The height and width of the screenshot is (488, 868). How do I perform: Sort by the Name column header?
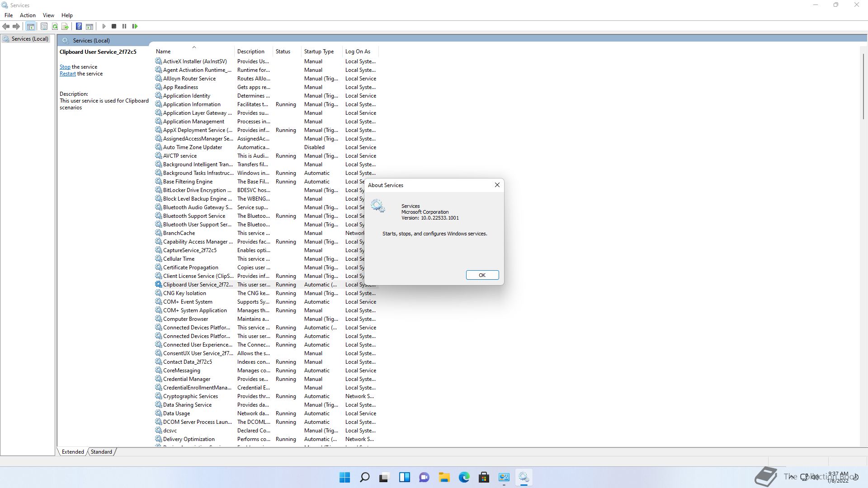pyautogui.click(x=193, y=52)
